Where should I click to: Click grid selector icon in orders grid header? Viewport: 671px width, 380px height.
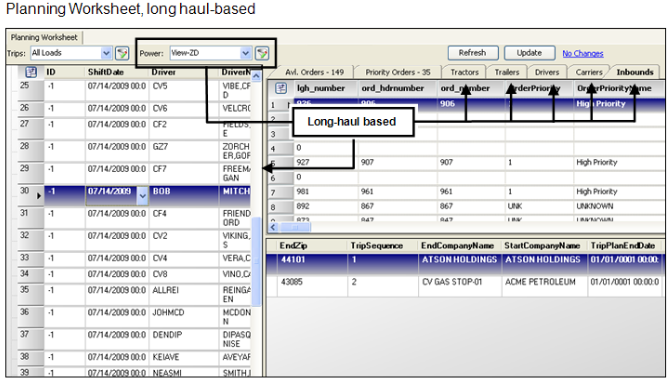click(281, 88)
